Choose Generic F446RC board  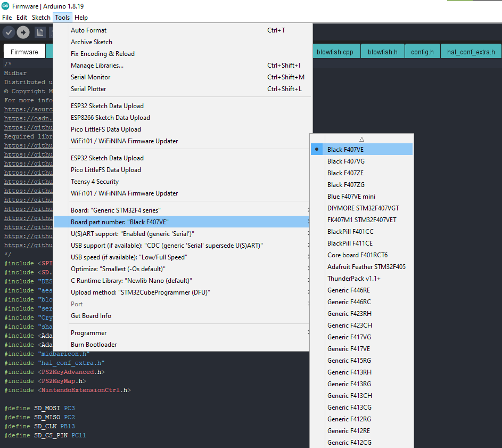(x=362, y=302)
